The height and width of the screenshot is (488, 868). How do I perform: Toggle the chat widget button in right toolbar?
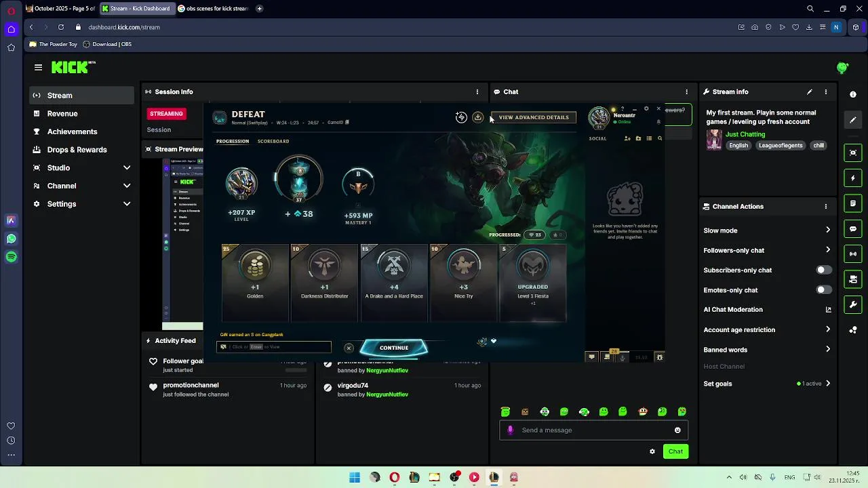pos(853,228)
